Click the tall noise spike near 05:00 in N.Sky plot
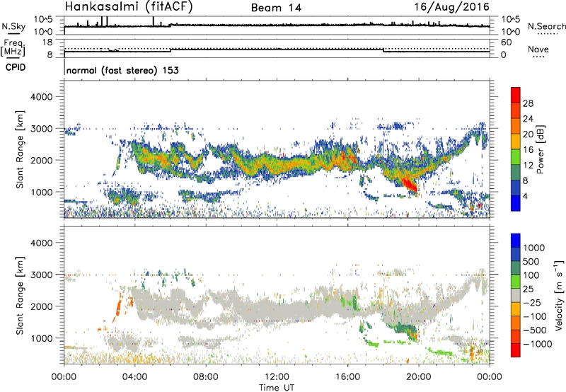566x392 pixels. pyautogui.click(x=153, y=22)
